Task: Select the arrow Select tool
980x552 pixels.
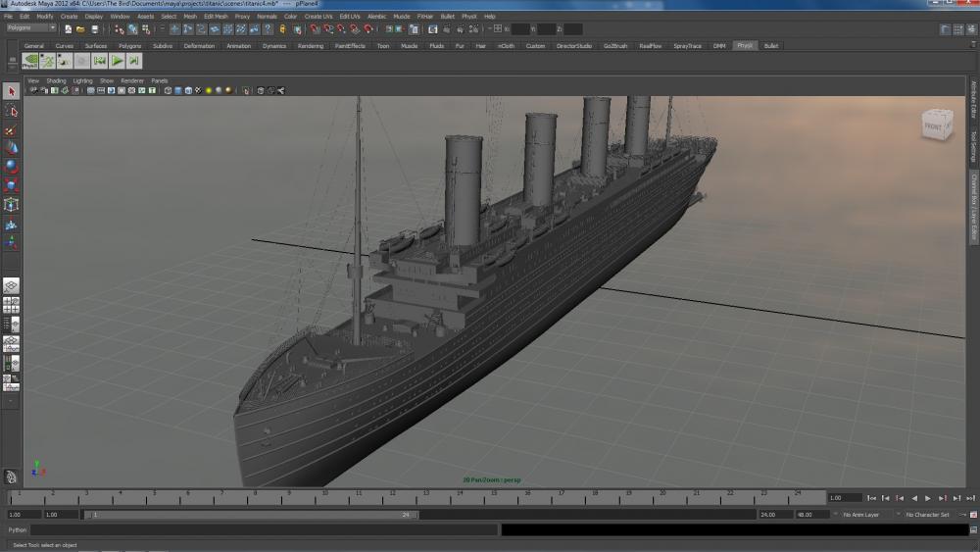Action: [11, 92]
